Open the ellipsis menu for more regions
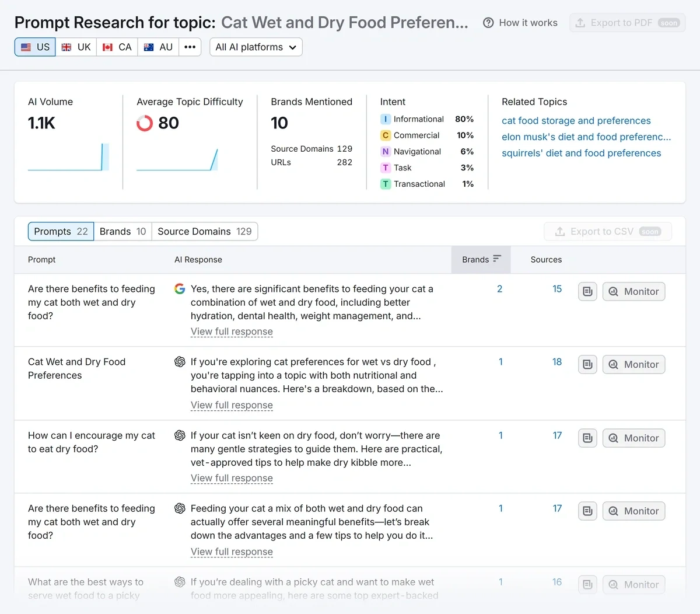The image size is (700, 614). click(x=190, y=47)
